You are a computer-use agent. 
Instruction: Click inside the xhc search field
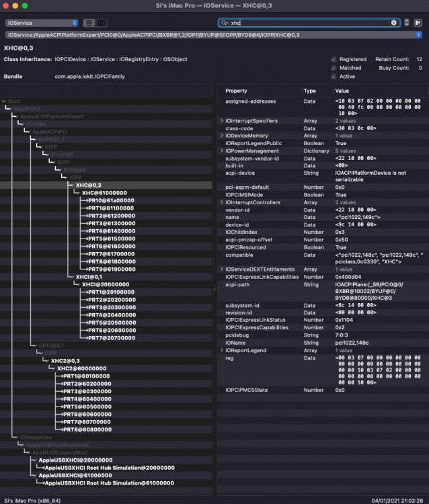[309, 23]
